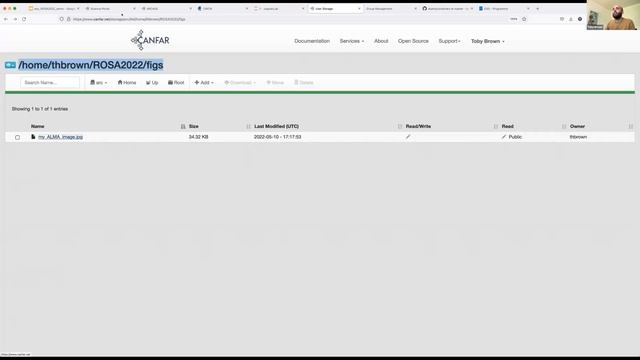Click the sort handle after Name column
The height and width of the screenshot is (360, 640).
point(183,127)
